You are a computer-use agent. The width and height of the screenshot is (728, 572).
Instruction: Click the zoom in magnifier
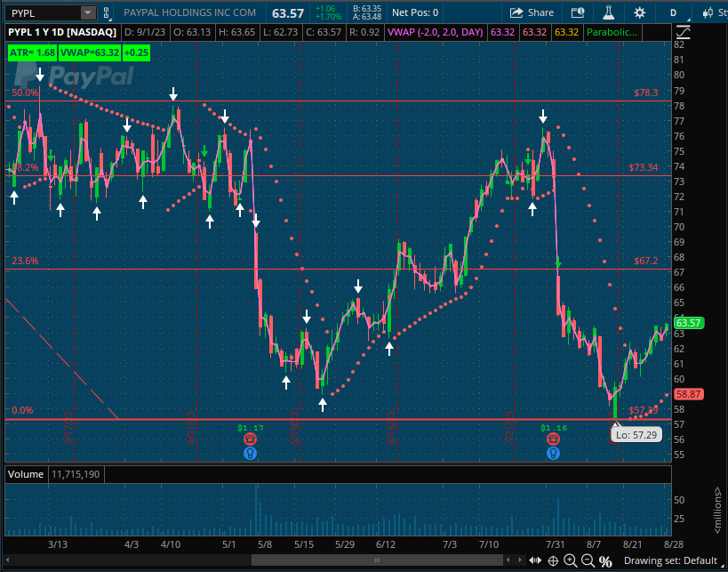tap(570, 560)
